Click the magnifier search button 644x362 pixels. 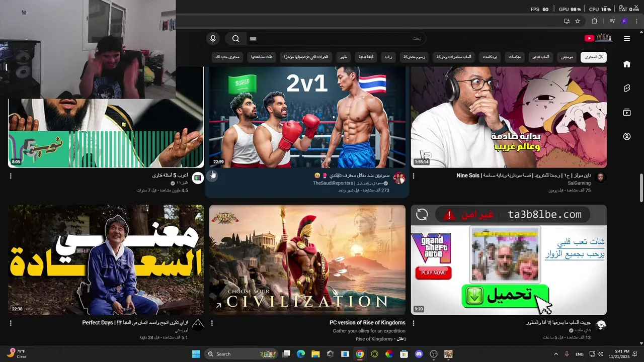tap(235, 39)
